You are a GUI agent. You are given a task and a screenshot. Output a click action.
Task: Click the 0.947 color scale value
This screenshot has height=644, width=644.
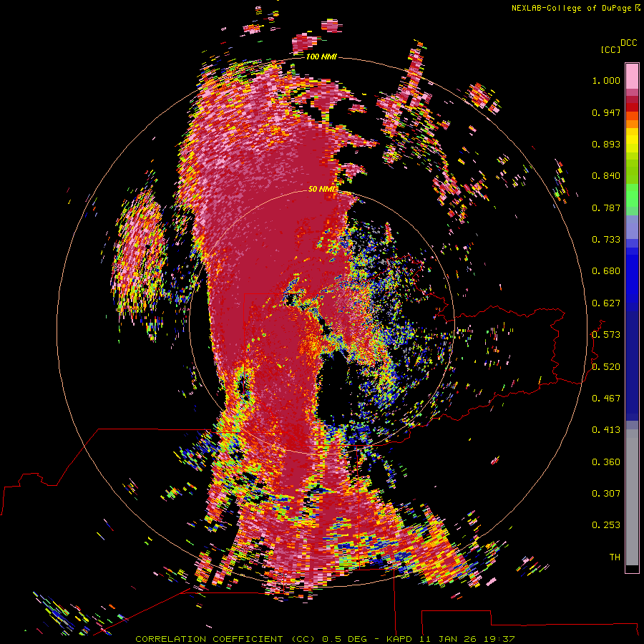point(606,112)
